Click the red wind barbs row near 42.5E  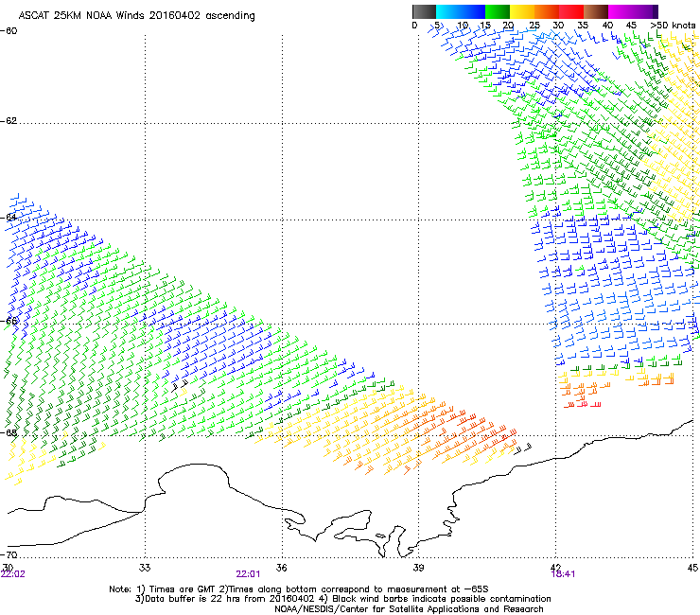(x=583, y=405)
